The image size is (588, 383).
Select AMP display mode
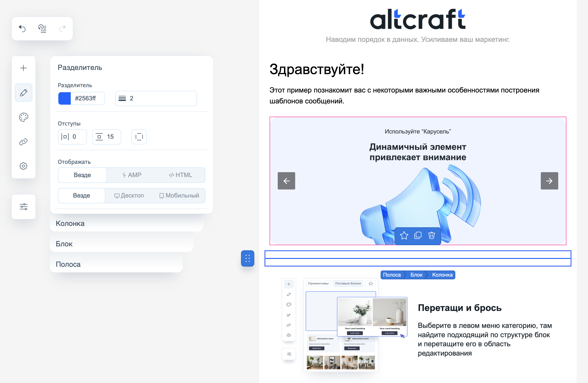(132, 175)
